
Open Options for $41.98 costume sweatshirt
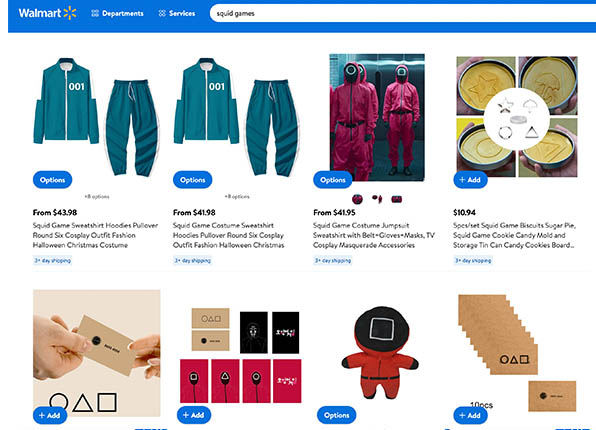(x=193, y=180)
